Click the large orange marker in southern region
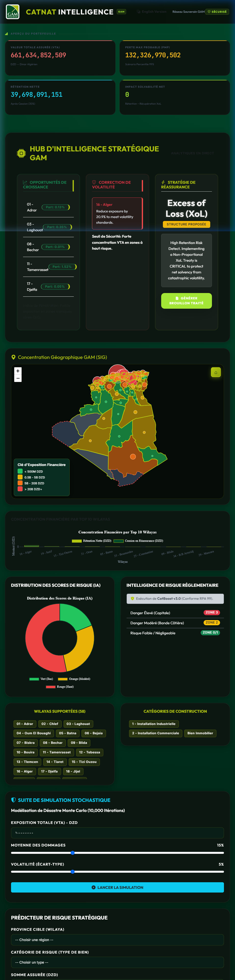Viewport: 235px width, 980px height. [133, 456]
